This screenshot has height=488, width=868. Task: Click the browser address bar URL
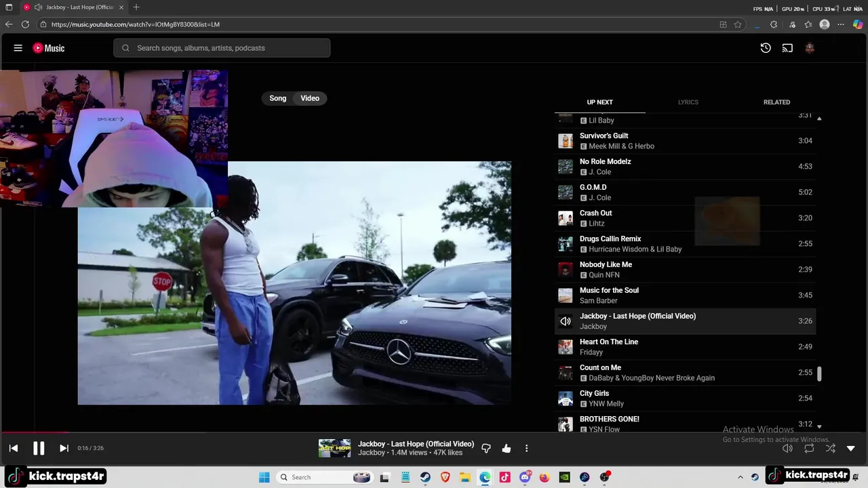136,24
